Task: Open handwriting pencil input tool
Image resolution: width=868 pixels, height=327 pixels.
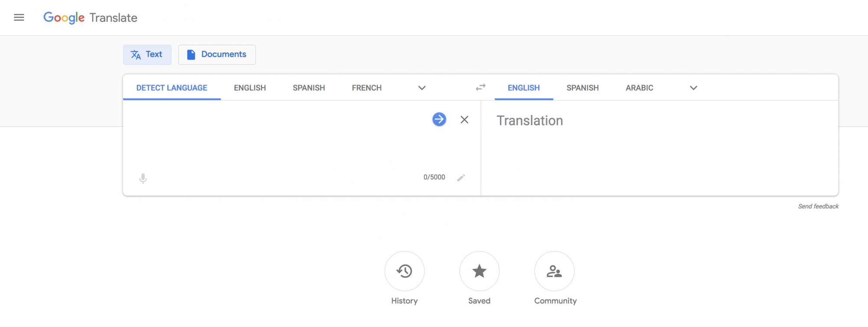Action: (x=461, y=178)
